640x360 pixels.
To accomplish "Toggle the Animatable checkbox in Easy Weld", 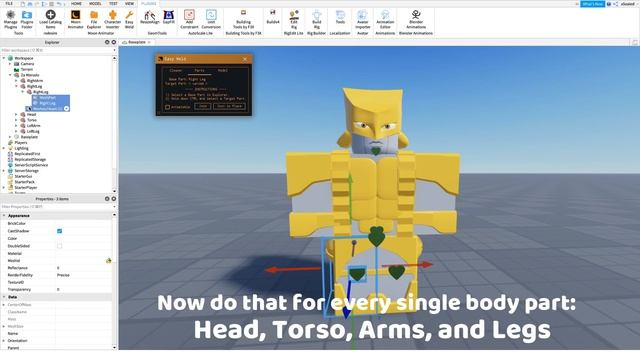I will tap(167, 107).
